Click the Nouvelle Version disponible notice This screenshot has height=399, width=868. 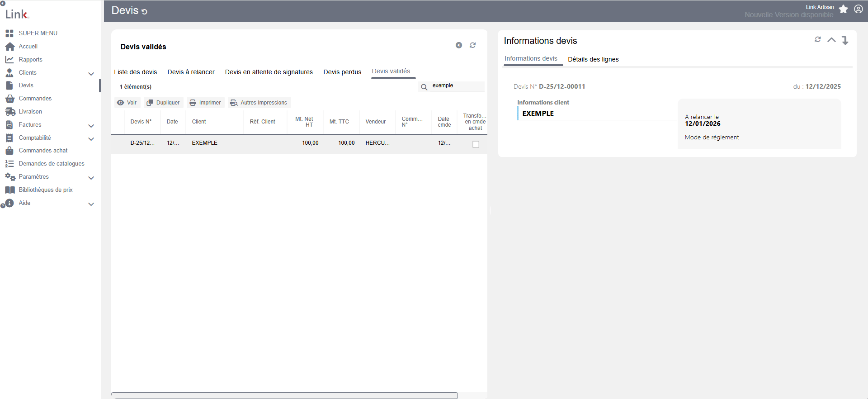789,15
